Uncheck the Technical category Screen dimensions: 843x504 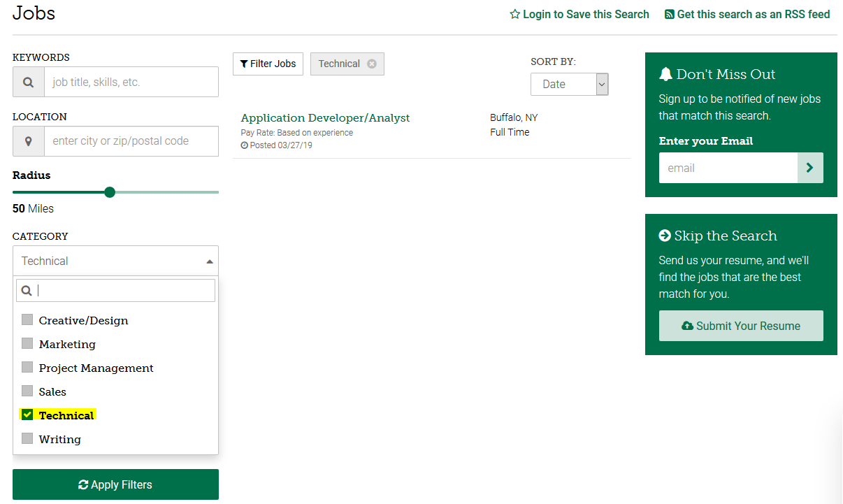27,415
